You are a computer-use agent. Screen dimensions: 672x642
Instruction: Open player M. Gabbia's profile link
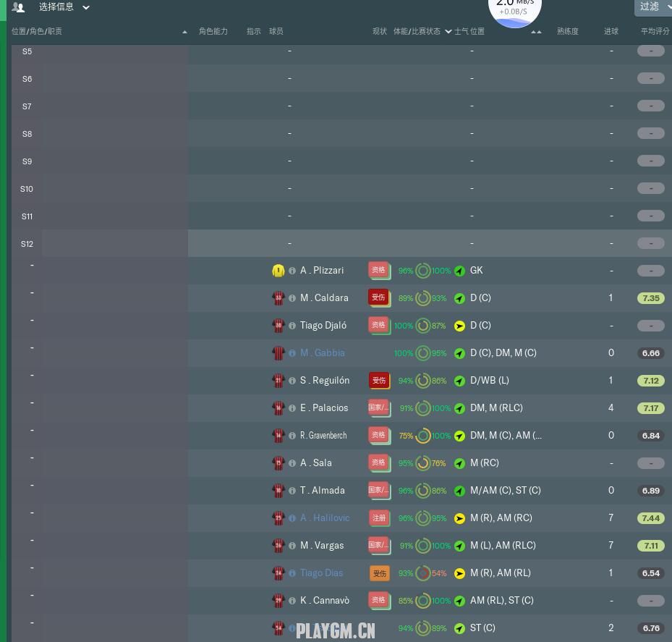click(323, 353)
